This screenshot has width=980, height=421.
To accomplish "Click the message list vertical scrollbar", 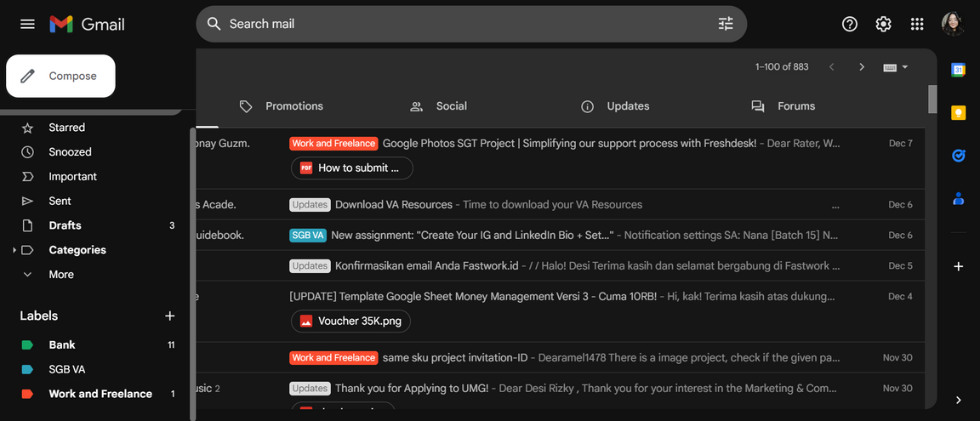I will [x=932, y=100].
